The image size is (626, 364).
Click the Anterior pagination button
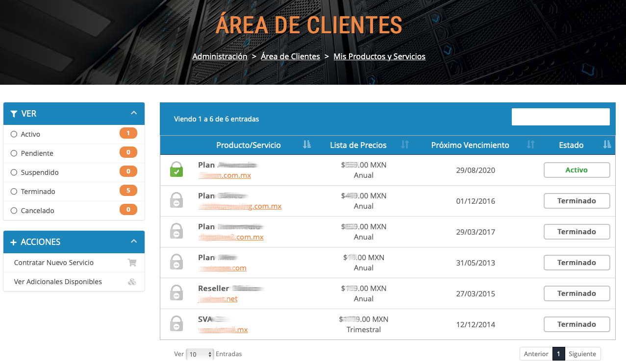[x=536, y=354]
